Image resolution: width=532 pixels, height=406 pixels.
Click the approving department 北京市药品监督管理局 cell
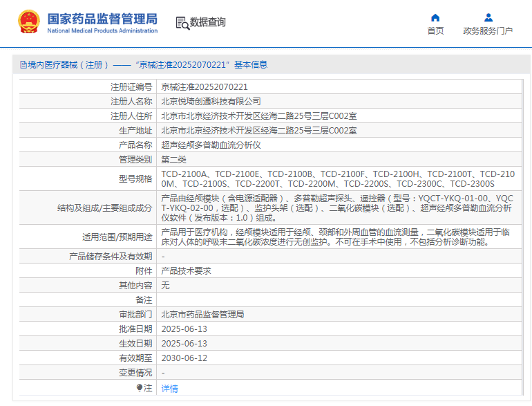[202, 314]
